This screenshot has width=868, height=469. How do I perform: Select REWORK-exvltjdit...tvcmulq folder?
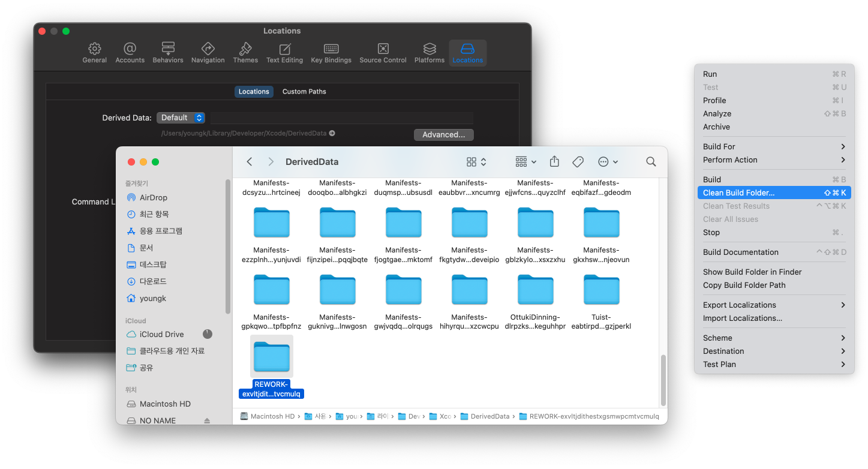click(272, 368)
